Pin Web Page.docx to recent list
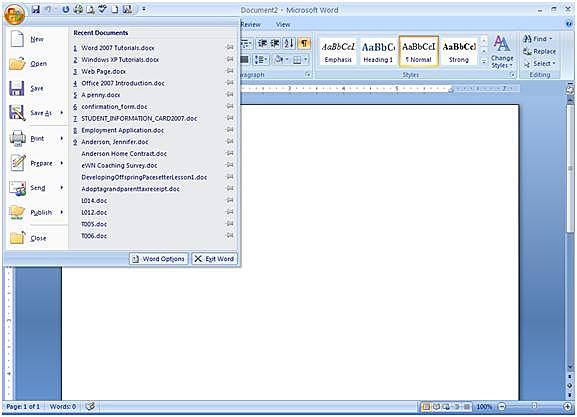577x417 pixels. (x=230, y=71)
